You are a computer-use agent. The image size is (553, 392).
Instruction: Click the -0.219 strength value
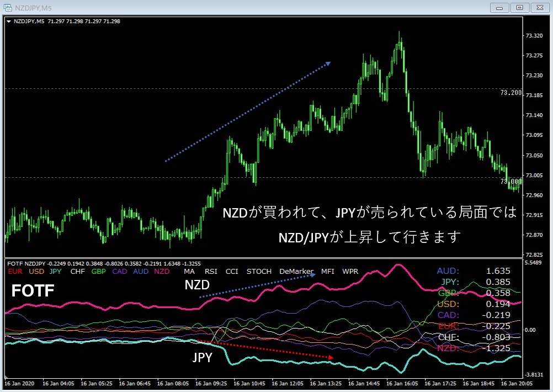tap(496, 315)
